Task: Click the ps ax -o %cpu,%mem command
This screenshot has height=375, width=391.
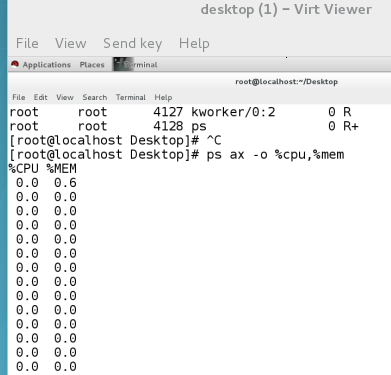Action: point(275,155)
